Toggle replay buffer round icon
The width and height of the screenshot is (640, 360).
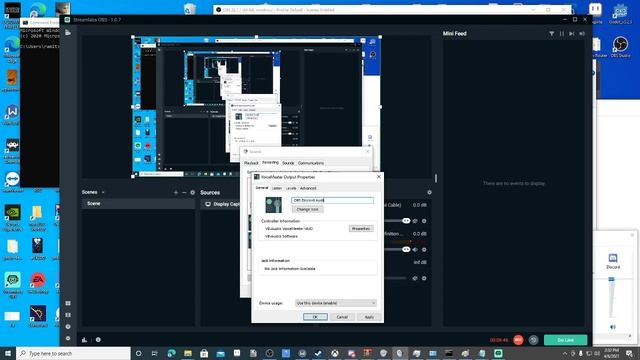(x=533, y=340)
